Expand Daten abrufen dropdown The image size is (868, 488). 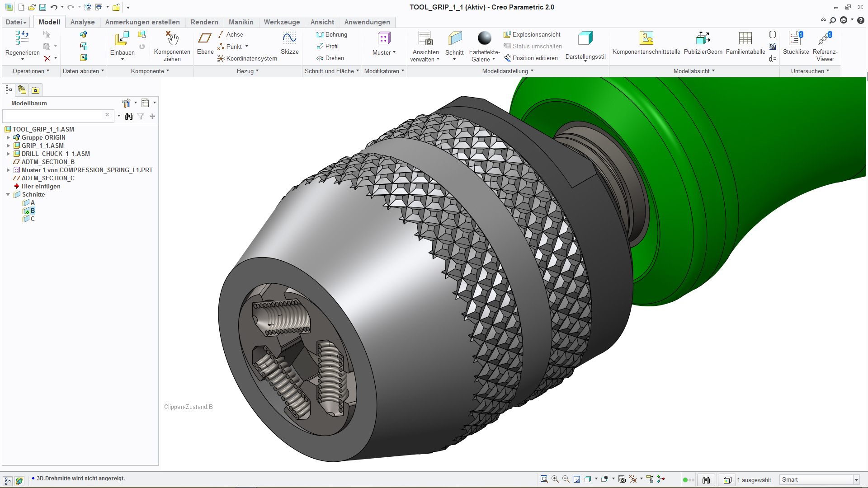(84, 71)
